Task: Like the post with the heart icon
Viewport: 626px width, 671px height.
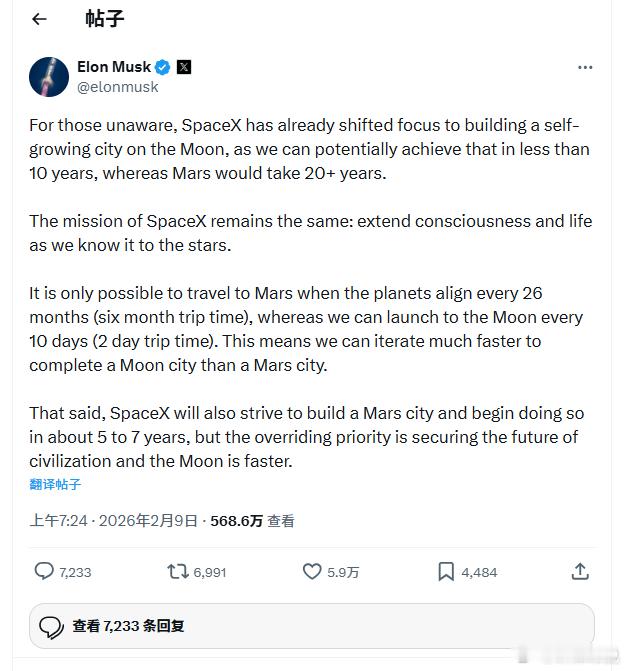Action: point(312,572)
